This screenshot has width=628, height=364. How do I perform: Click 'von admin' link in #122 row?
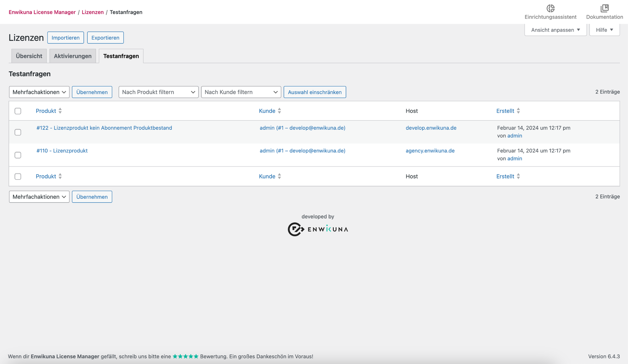pyautogui.click(x=515, y=136)
